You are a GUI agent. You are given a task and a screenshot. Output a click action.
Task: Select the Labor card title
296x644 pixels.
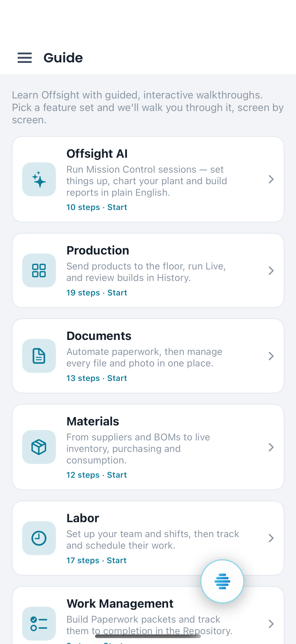pyautogui.click(x=83, y=518)
